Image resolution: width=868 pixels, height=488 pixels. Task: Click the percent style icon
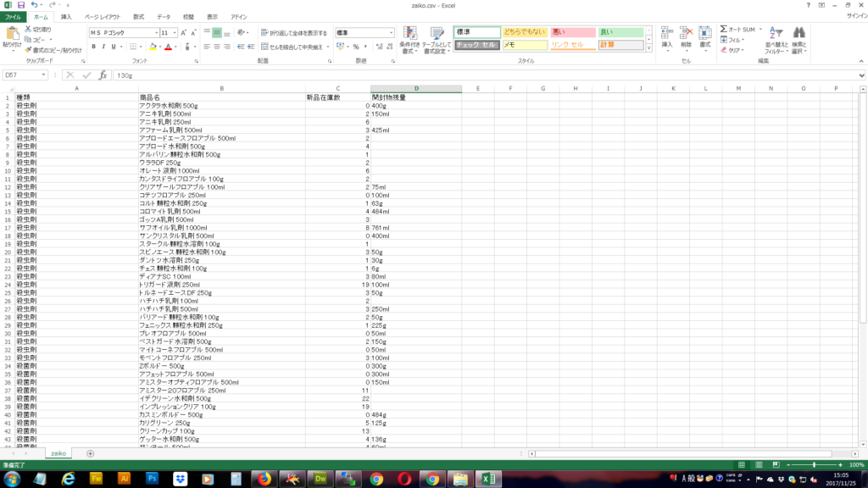tap(355, 47)
